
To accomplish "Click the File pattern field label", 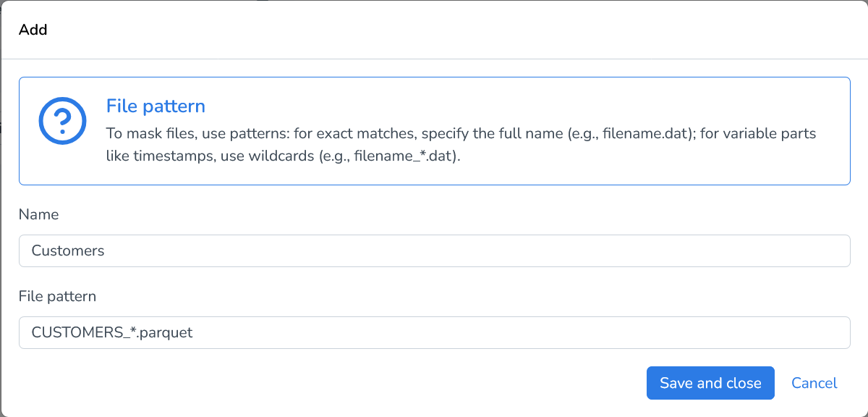I will tap(58, 296).
